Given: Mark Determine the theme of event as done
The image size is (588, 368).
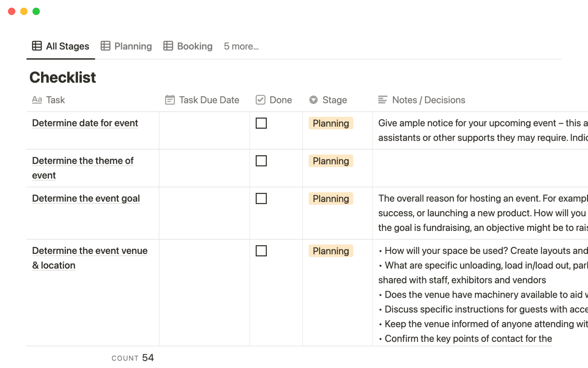Looking at the screenshot, I should pyautogui.click(x=261, y=161).
